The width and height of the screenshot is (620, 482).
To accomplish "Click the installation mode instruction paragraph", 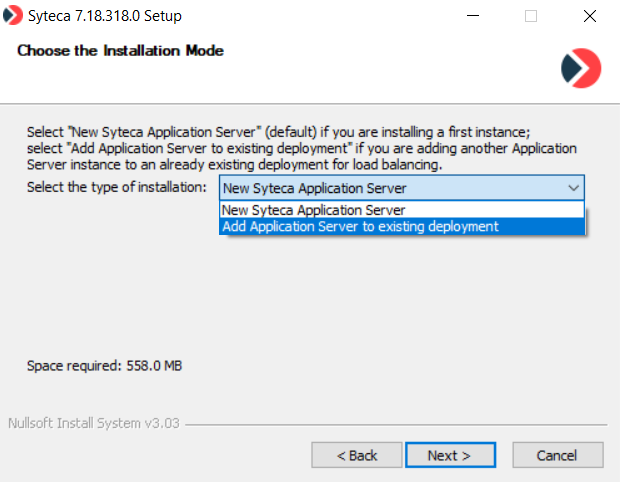I will [300, 147].
